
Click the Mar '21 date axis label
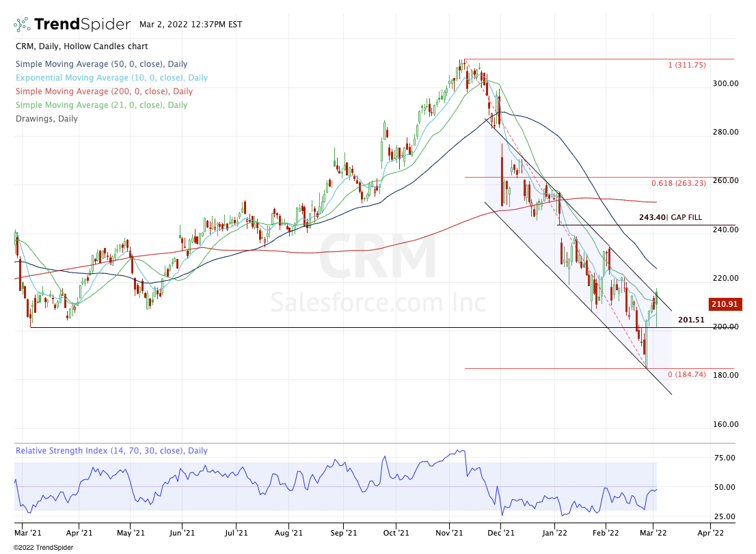pos(28,533)
